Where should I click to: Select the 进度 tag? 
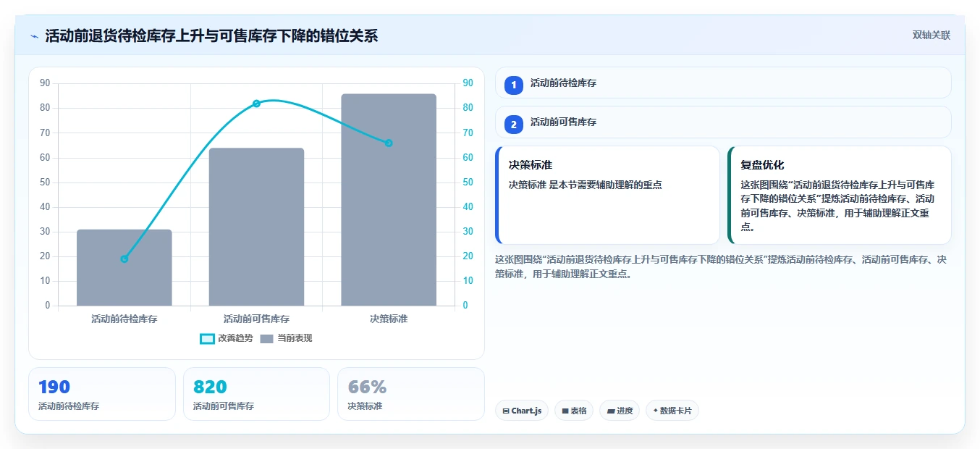click(620, 411)
